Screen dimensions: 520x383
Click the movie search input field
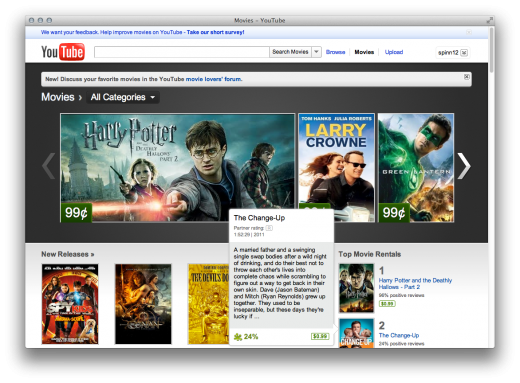pyautogui.click(x=182, y=52)
